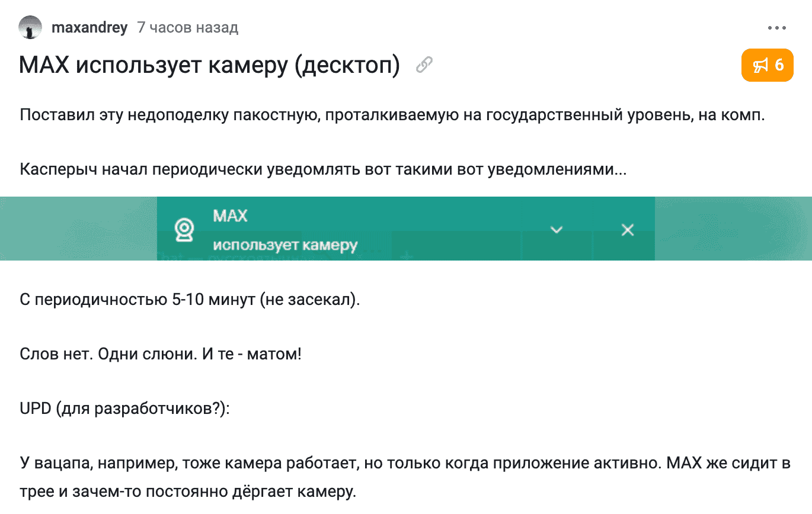Expand the notification using its down chevron
Viewport: 812px width, 514px height.
tap(556, 230)
